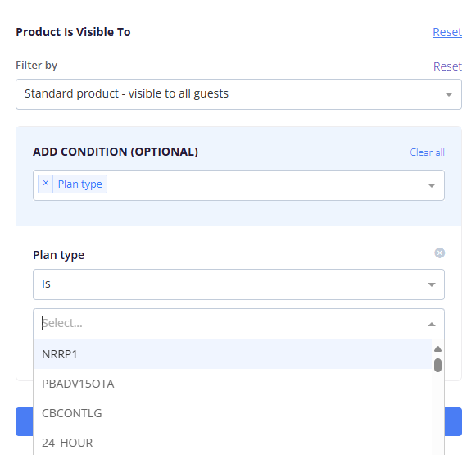This screenshot has width=476, height=455.
Task: Open the 'Is' operator dropdown
Action: (x=238, y=284)
